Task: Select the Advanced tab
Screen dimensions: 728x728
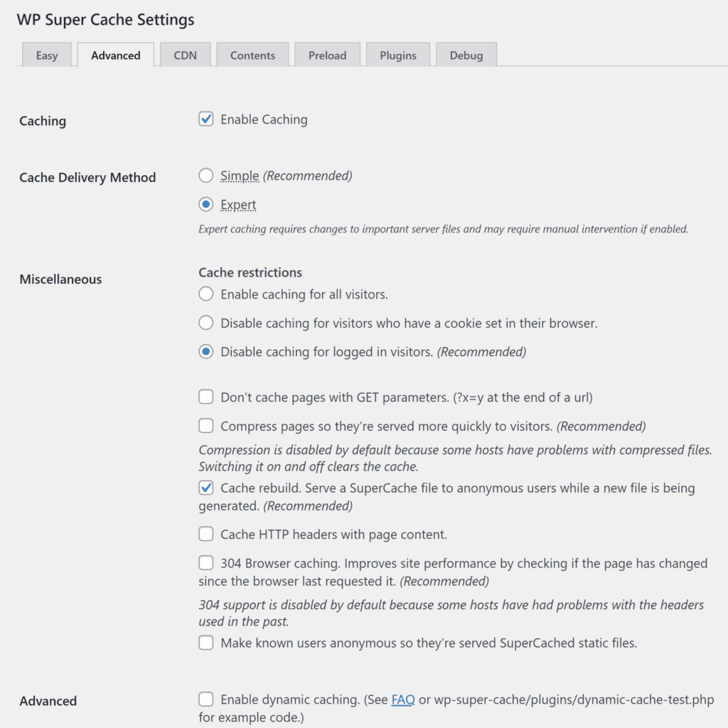Action: (116, 55)
